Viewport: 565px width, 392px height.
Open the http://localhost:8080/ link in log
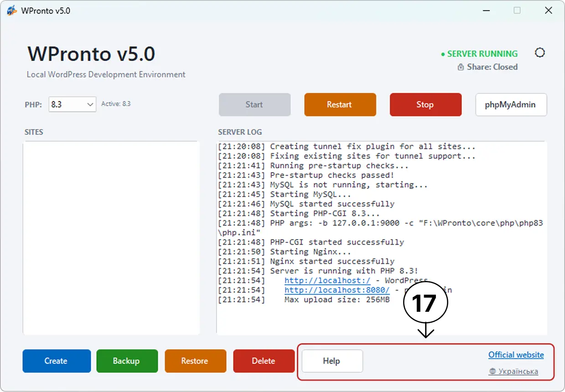tap(337, 290)
